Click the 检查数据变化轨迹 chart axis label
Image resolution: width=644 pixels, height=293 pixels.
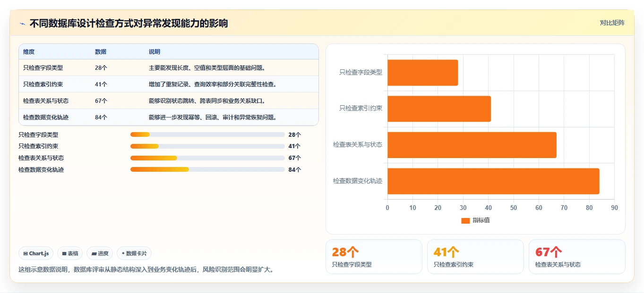point(358,181)
